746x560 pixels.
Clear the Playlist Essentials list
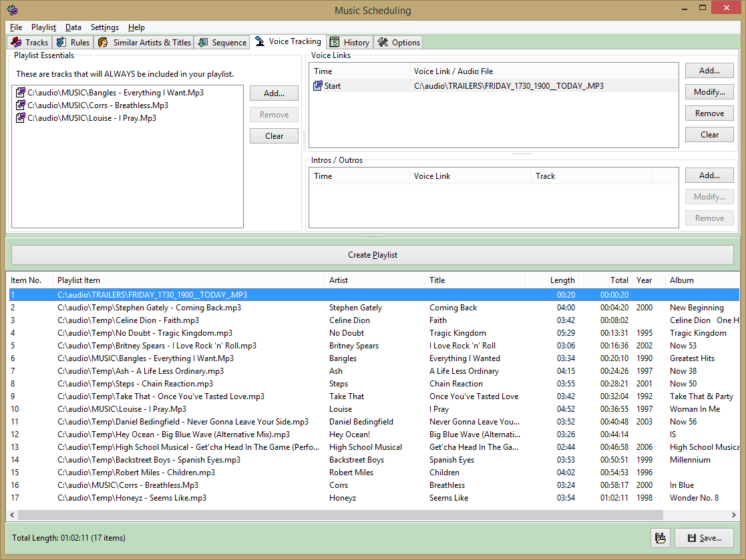[x=274, y=135]
